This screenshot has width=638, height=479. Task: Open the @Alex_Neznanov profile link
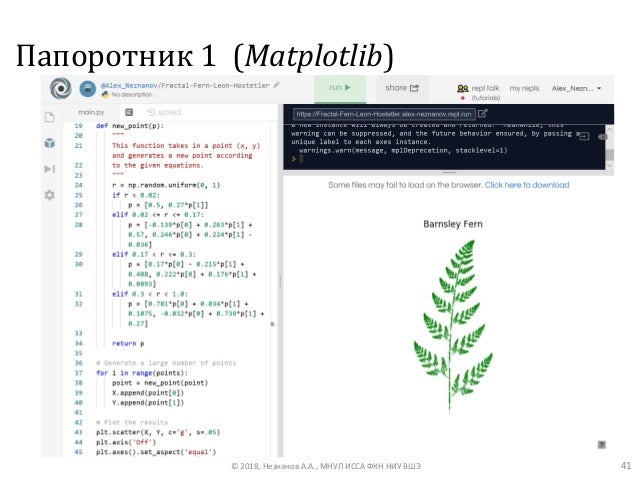129,85
